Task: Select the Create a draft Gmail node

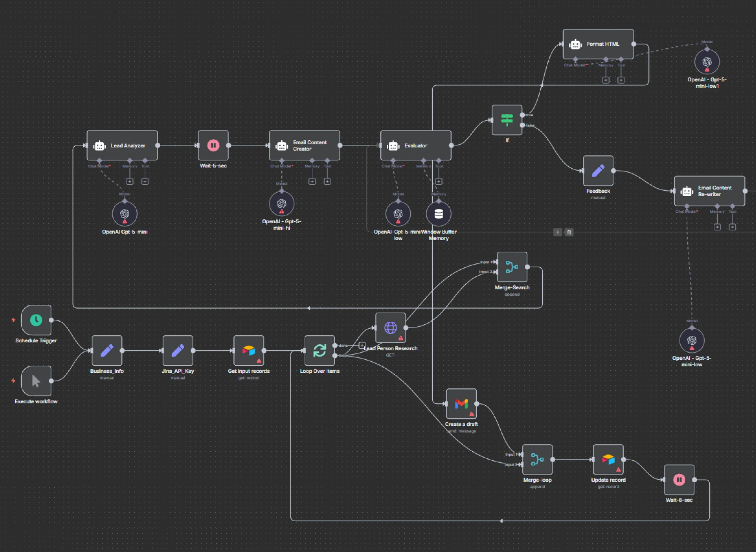Action: [x=461, y=404]
